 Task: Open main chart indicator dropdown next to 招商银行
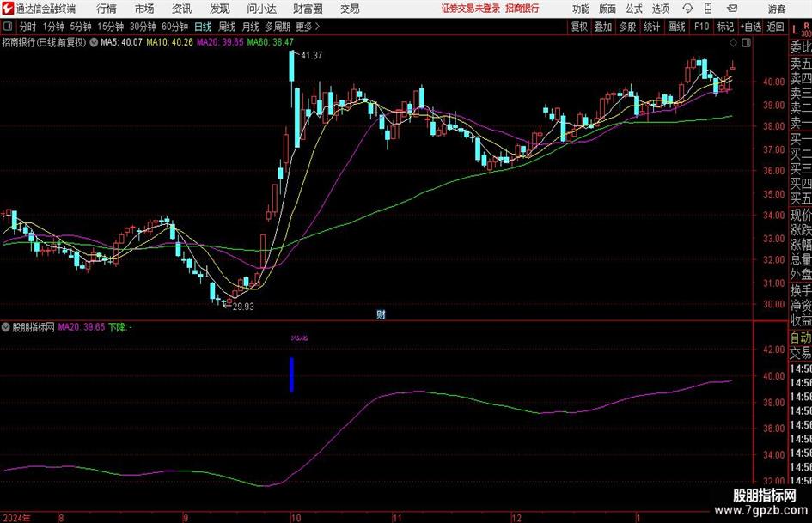point(94,42)
